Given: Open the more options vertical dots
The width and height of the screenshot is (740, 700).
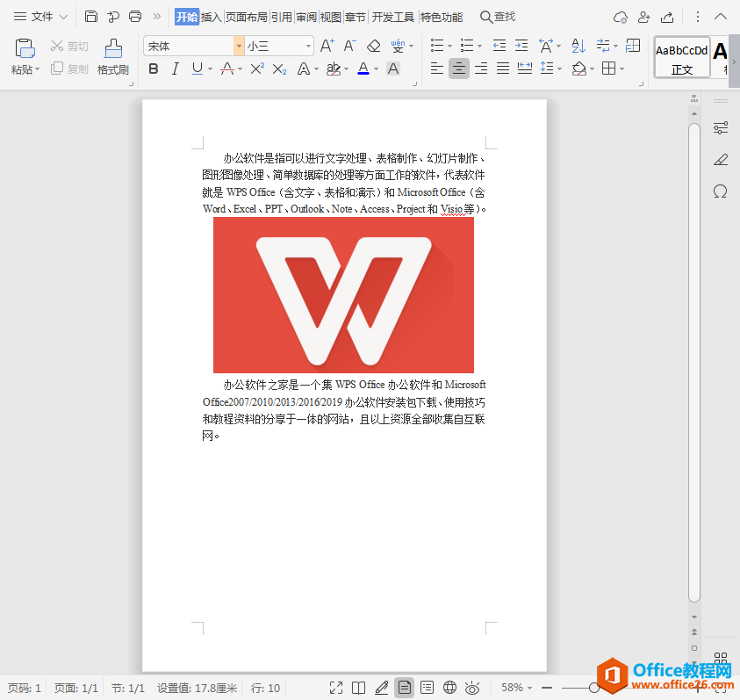Looking at the screenshot, I should [x=698, y=17].
